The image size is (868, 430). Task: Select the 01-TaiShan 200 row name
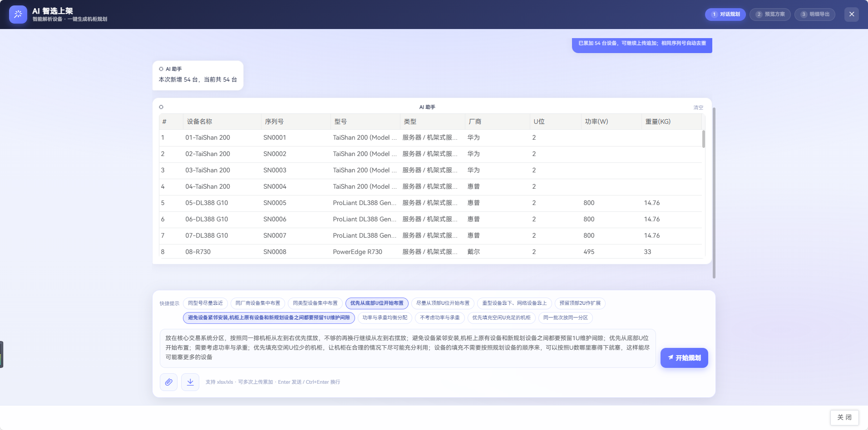pyautogui.click(x=207, y=137)
